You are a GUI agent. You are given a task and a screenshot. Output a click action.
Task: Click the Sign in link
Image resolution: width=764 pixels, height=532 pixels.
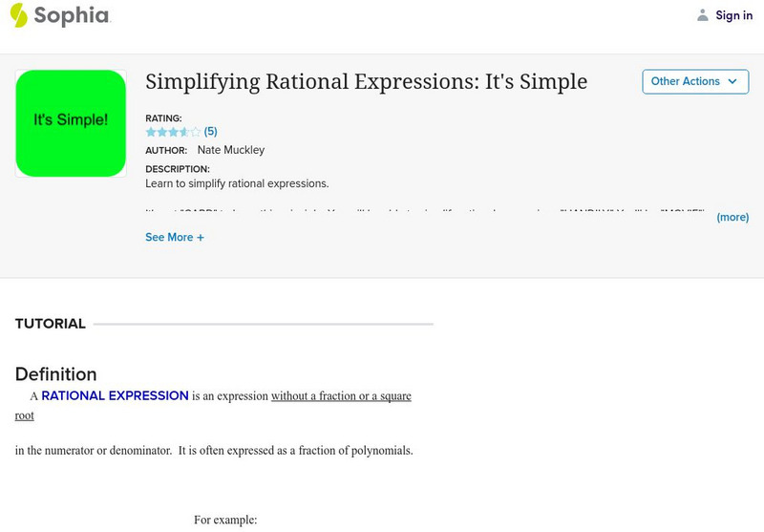click(734, 15)
